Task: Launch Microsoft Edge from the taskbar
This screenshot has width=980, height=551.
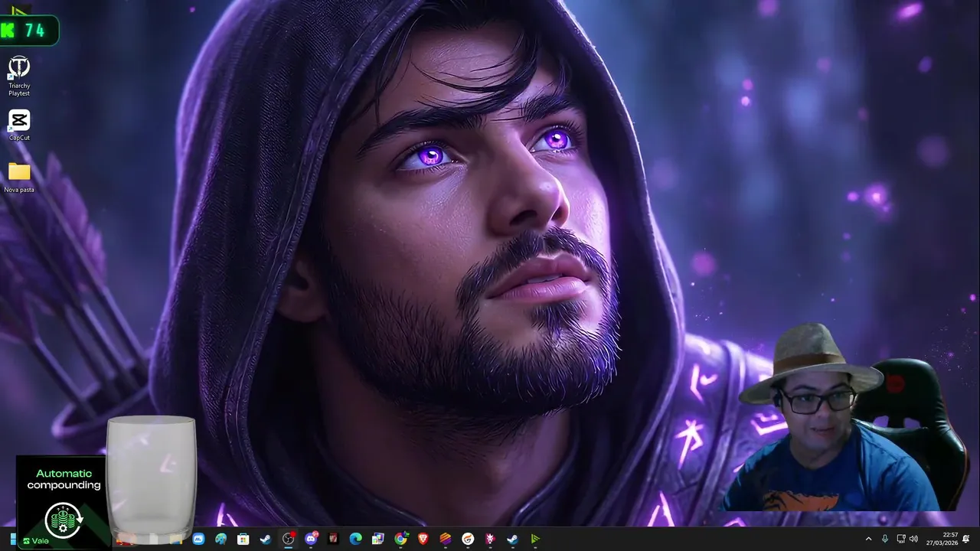Action: coord(355,539)
